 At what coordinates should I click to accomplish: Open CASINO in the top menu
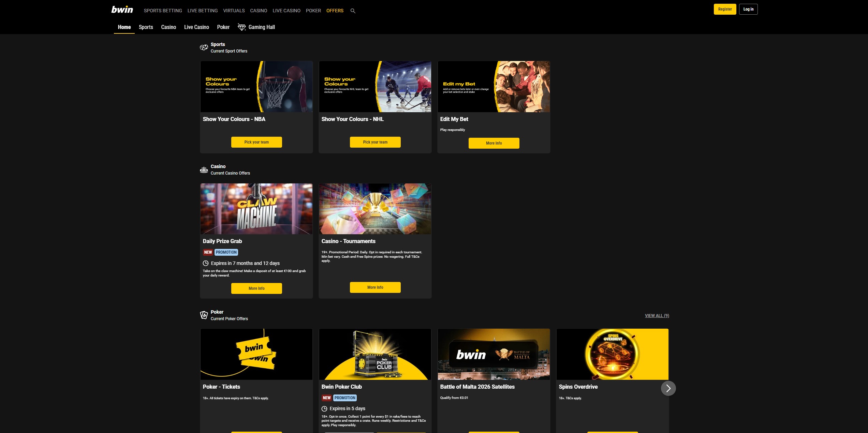[x=259, y=11]
